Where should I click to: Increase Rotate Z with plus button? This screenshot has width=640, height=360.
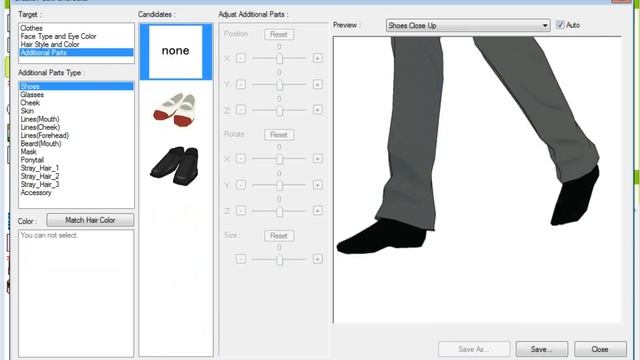318,211
